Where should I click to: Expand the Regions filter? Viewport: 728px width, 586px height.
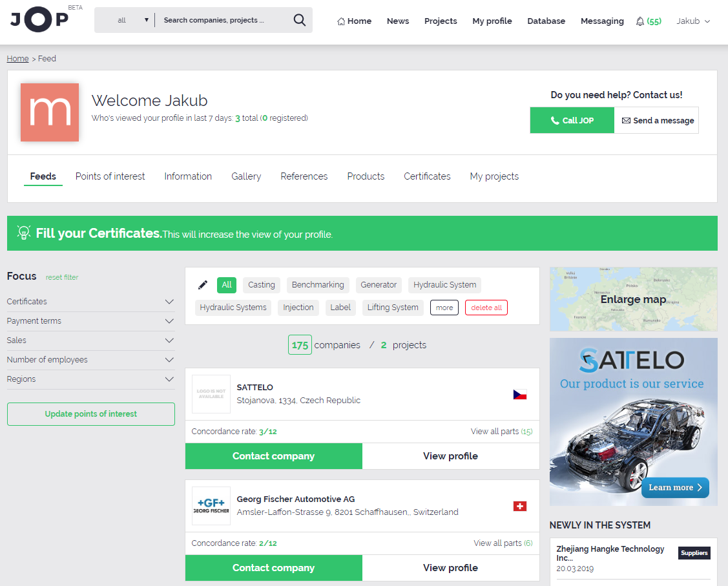point(91,379)
